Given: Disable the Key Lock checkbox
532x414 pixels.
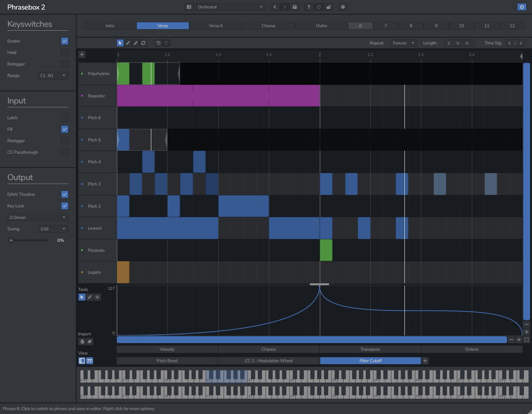Looking at the screenshot, I should [65, 206].
